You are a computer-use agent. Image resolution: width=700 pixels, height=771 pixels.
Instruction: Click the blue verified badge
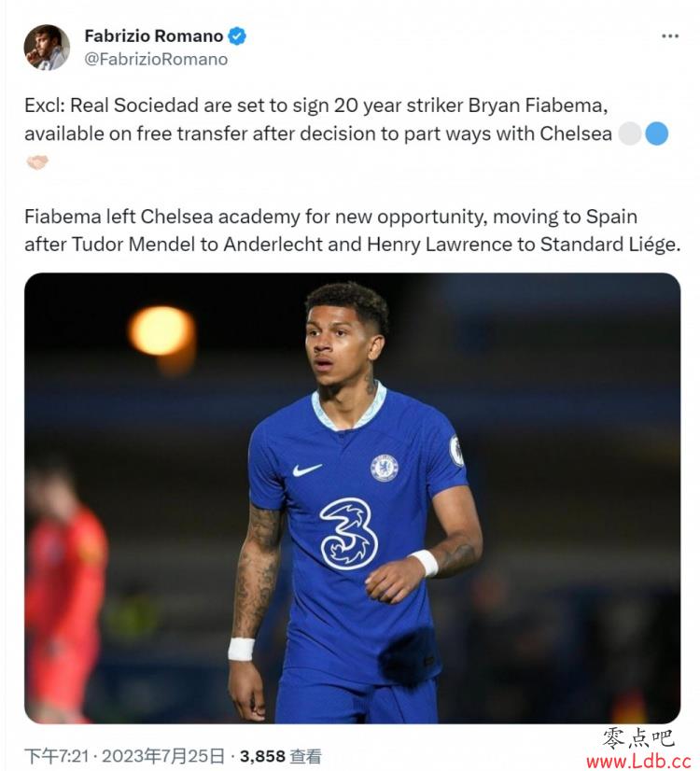237,36
